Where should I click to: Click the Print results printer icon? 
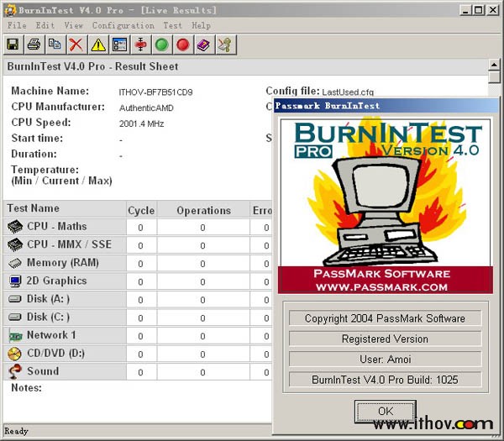pos(34,45)
